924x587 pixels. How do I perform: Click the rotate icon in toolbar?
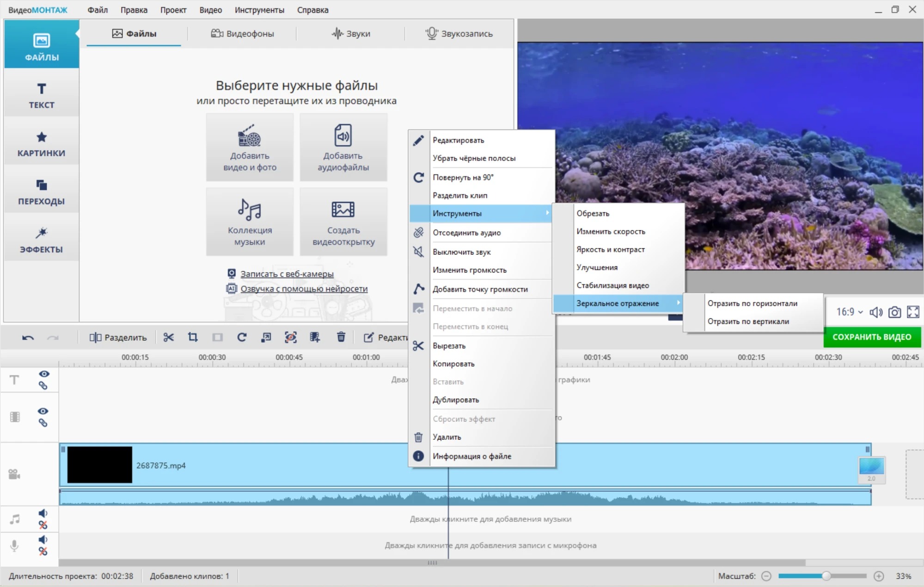click(242, 337)
